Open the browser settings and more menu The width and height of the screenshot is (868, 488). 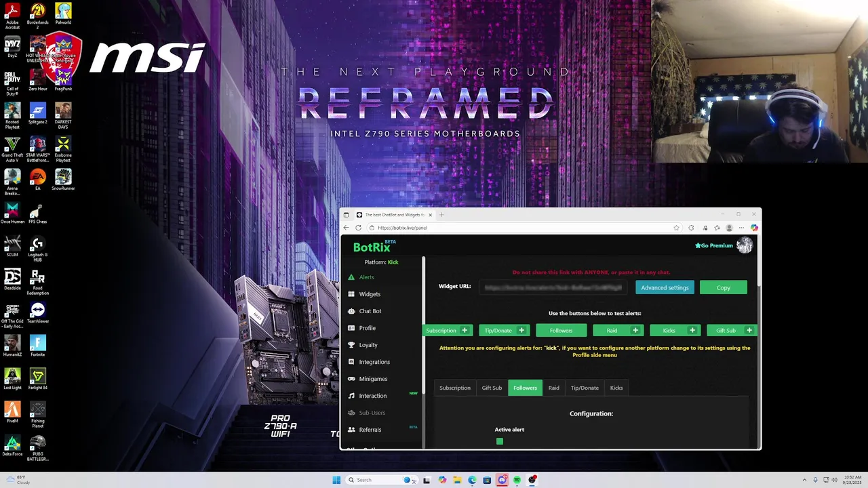click(741, 228)
